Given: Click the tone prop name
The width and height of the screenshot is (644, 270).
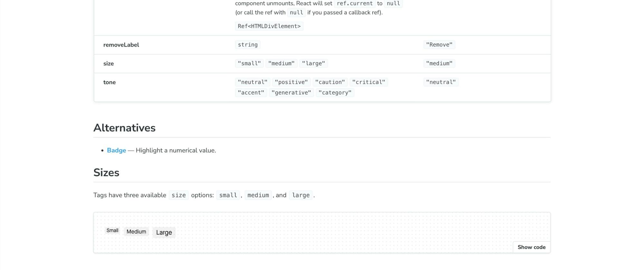Looking at the screenshot, I should tap(109, 82).
